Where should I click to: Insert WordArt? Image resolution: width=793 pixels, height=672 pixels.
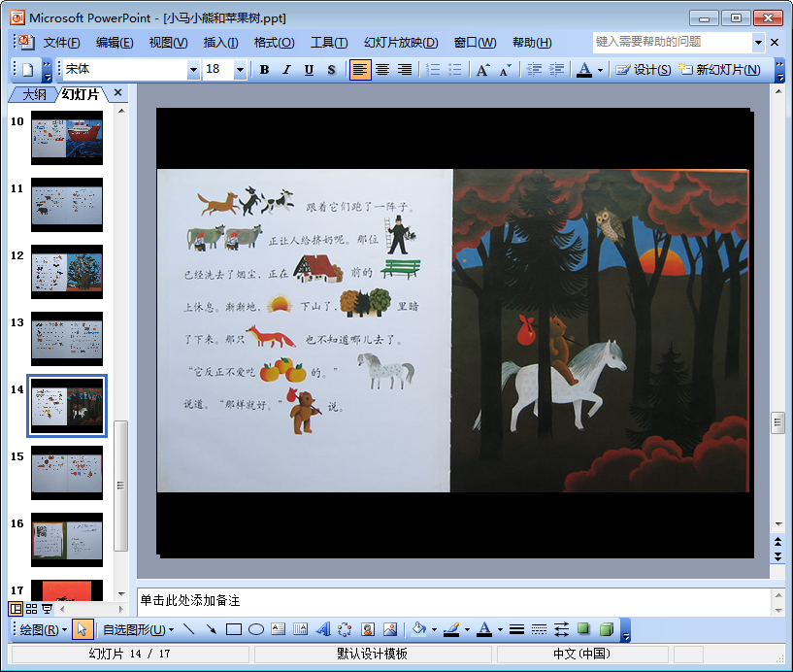[322, 629]
